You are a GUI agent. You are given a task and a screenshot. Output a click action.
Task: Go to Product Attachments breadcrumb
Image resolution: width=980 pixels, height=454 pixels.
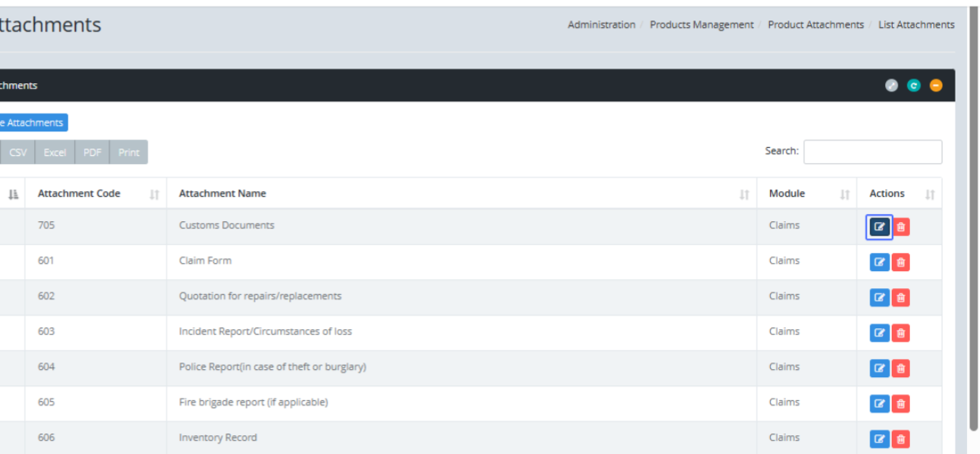(815, 25)
